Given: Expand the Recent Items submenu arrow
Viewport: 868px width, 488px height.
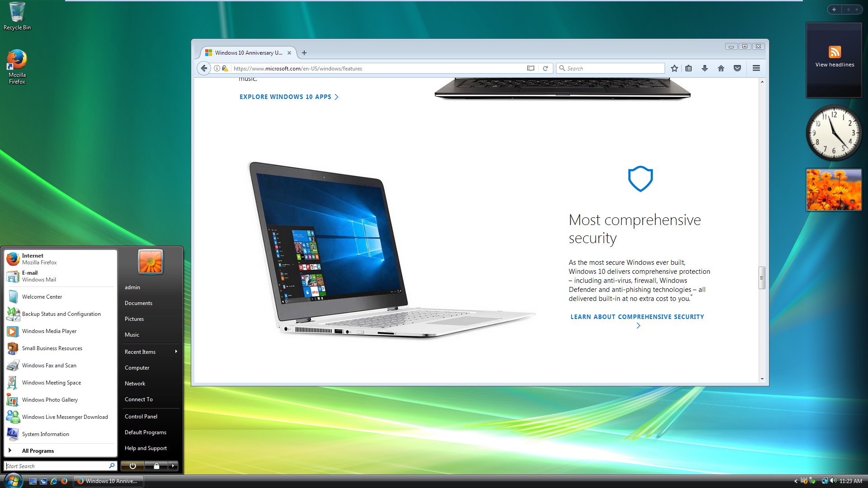Looking at the screenshot, I should (x=175, y=351).
